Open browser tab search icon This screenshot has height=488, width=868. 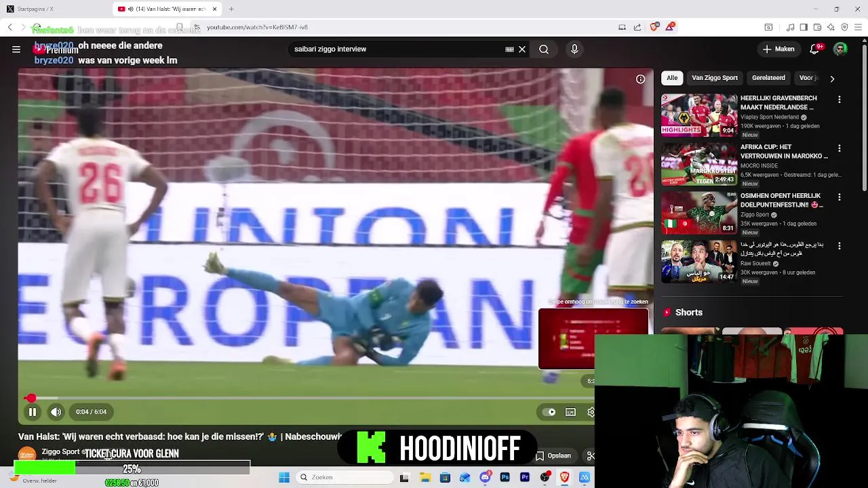tap(768, 27)
